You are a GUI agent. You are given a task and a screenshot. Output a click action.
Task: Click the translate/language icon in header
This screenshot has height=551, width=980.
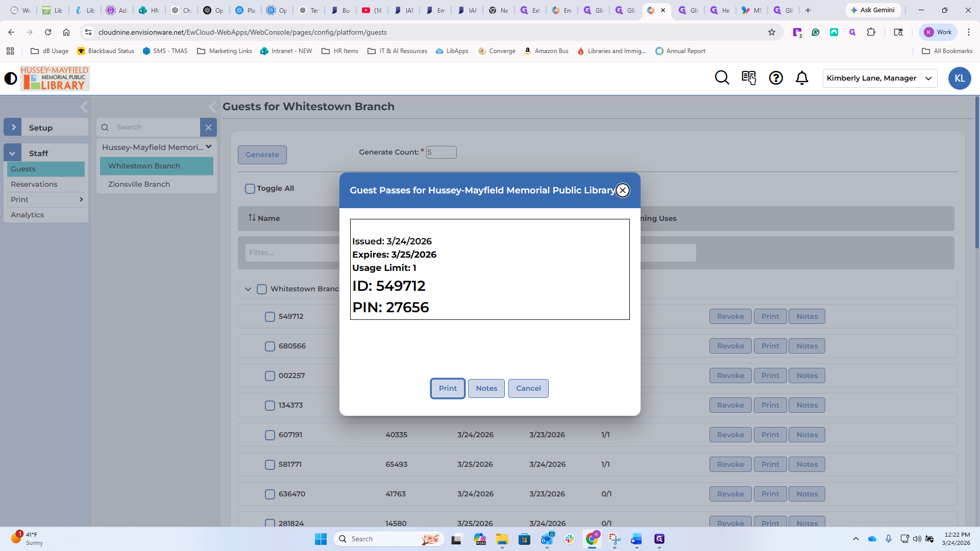click(749, 78)
